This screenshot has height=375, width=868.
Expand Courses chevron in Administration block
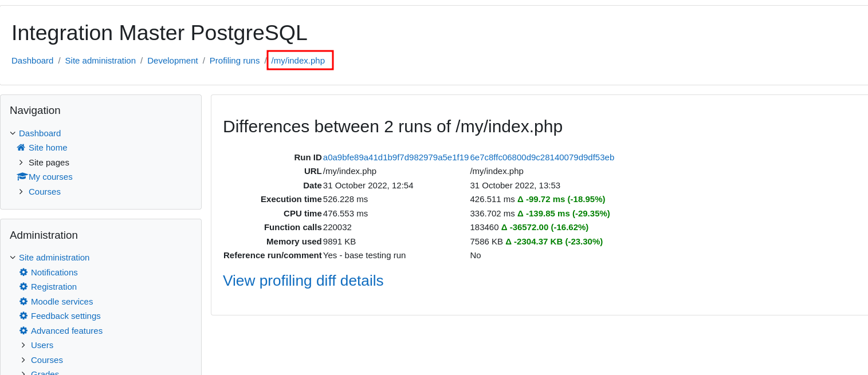click(23, 360)
